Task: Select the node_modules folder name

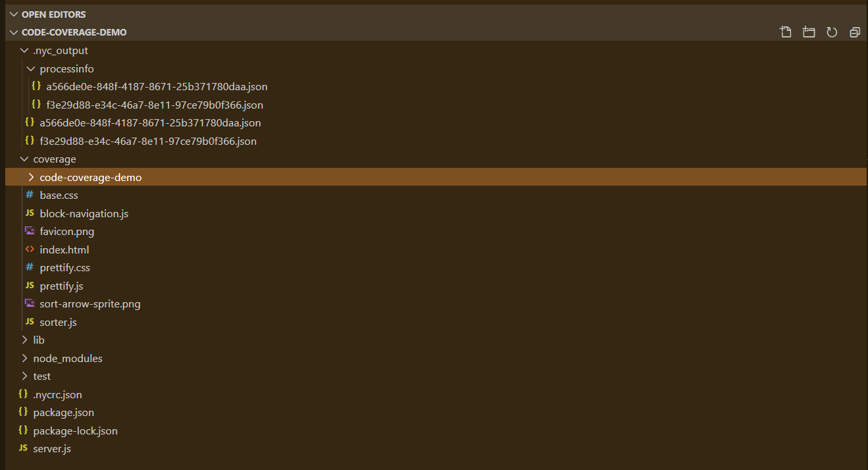Action: pyautogui.click(x=67, y=358)
